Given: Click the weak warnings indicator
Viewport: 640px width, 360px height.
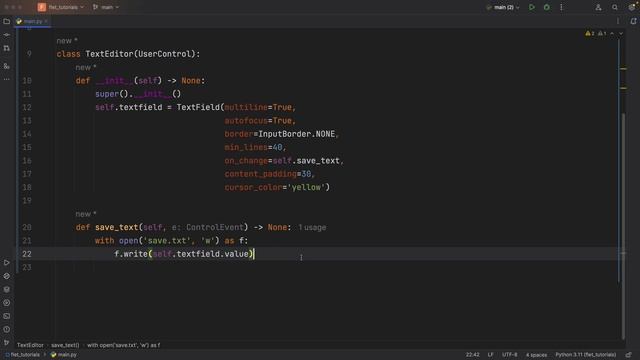Looking at the screenshot, I should pyautogui.click(x=602, y=33).
